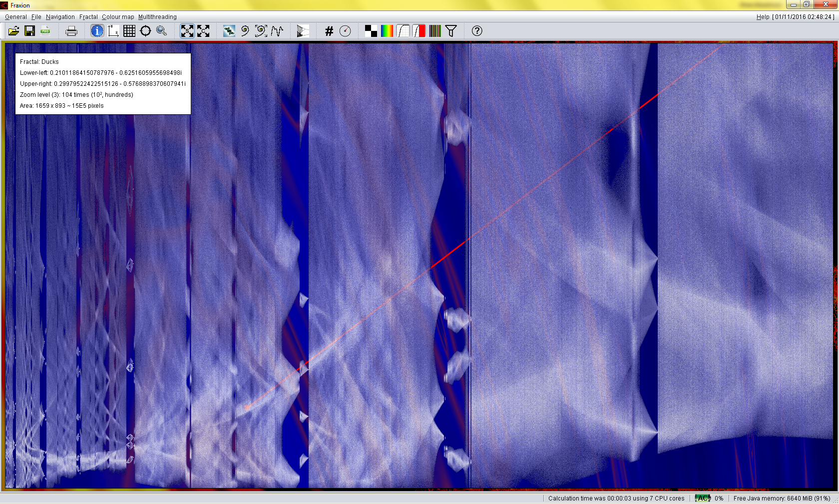This screenshot has height=504, width=839.
Task: Print the fractal with printer icon
Action: pos(71,31)
